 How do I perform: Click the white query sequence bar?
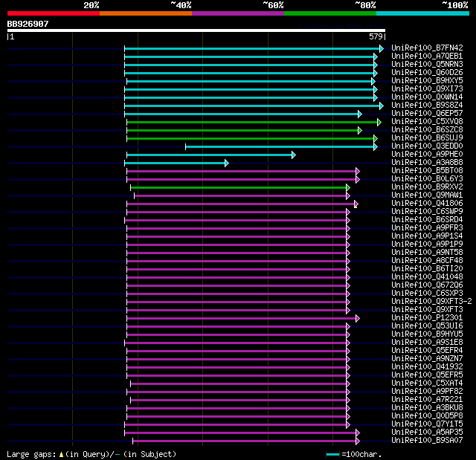pyautogui.click(x=196, y=30)
